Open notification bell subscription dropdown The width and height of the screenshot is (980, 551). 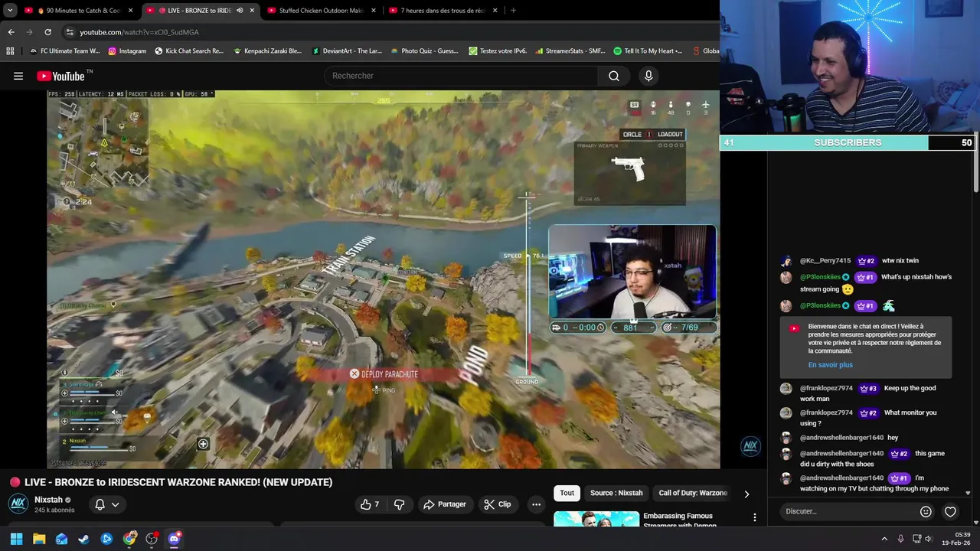pos(106,504)
